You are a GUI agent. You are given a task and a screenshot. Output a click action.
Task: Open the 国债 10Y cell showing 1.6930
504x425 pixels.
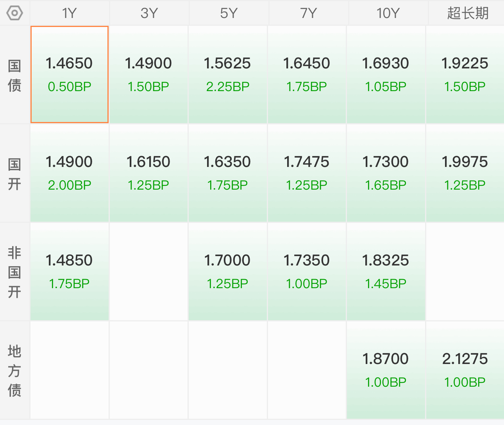point(386,75)
